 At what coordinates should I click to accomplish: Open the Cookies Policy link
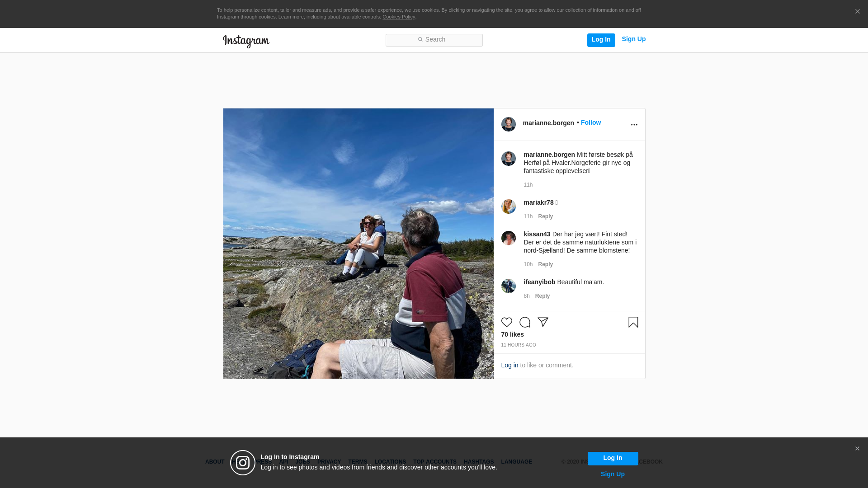399,17
